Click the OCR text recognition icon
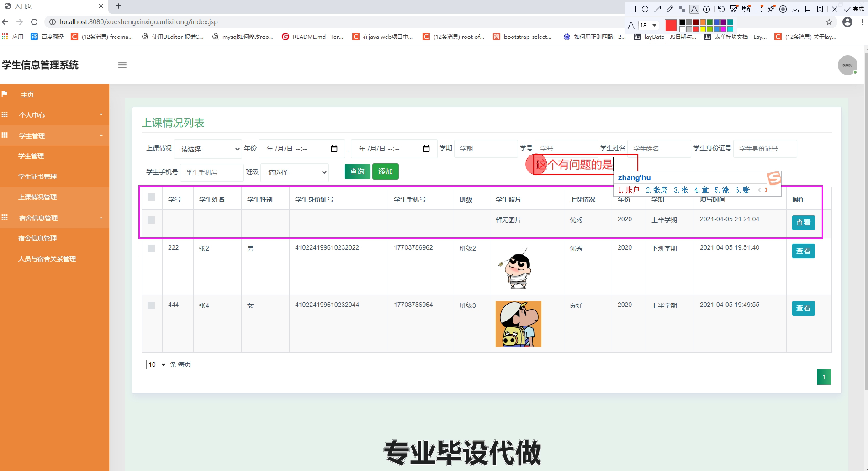 coord(758,9)
